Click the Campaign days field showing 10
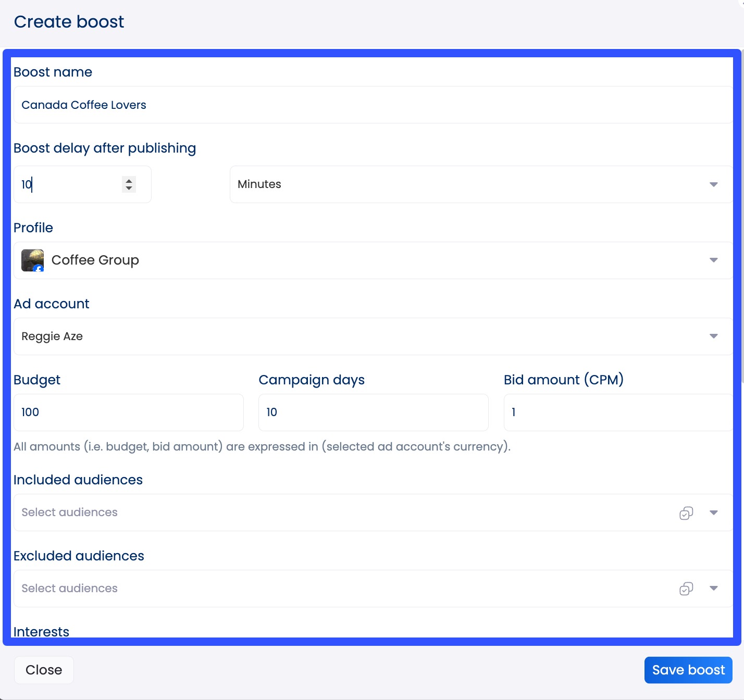This screenshot has width=744, height=700. [373, 412]
